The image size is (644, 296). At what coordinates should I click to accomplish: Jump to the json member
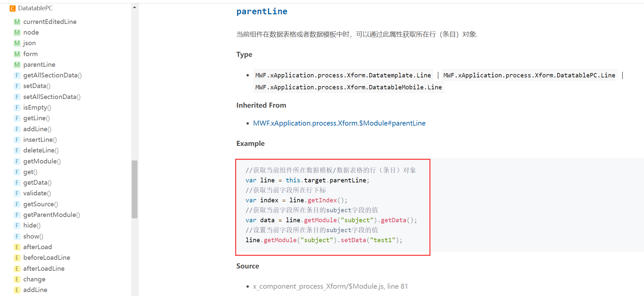(x=29, y=43)
